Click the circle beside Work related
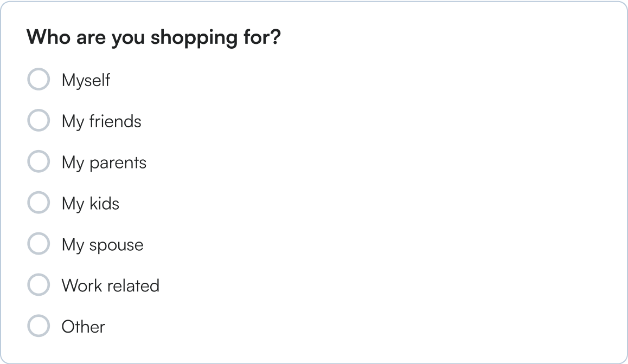The width and height of the screenshot is (628, 364). 39,285
